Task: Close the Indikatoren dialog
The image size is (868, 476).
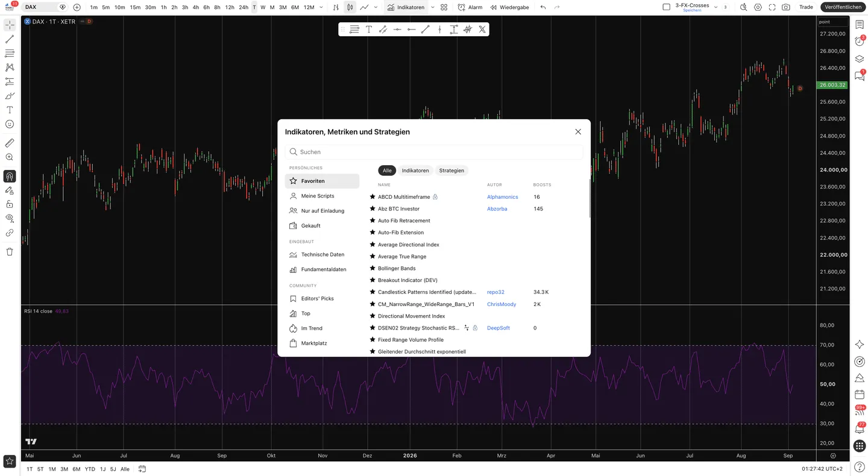Action: coord(578,131)
